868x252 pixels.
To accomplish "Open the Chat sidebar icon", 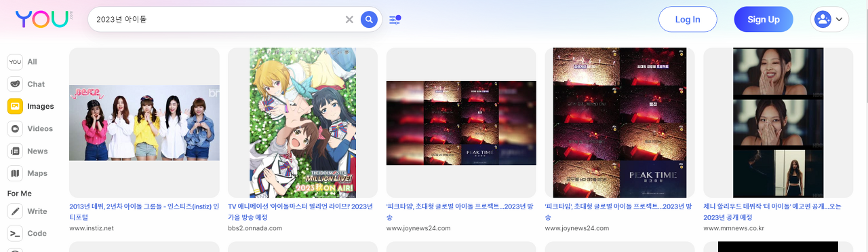I will pos(15,84).
